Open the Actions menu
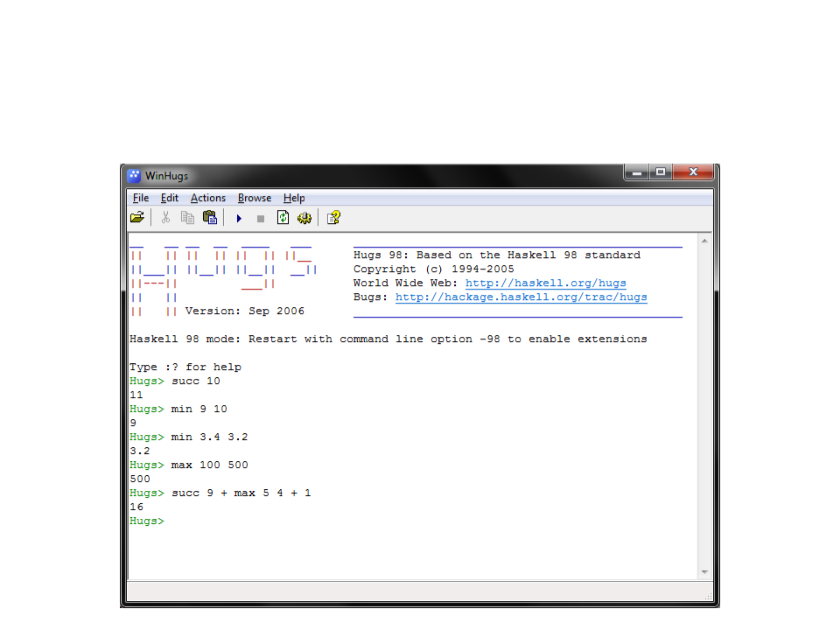 click(x=207, y=198)
